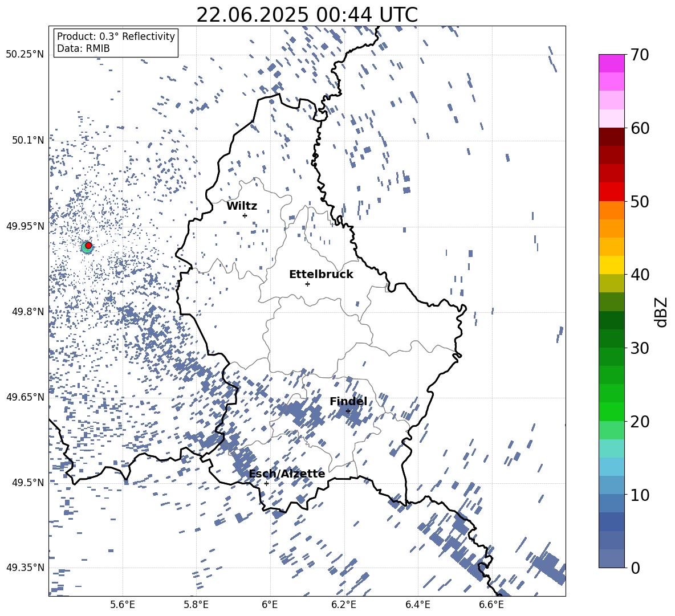Viewport: 675px width, 616px height.
Task: Click the title 22.06.2025 00:44 UTC
Action: 307,15
